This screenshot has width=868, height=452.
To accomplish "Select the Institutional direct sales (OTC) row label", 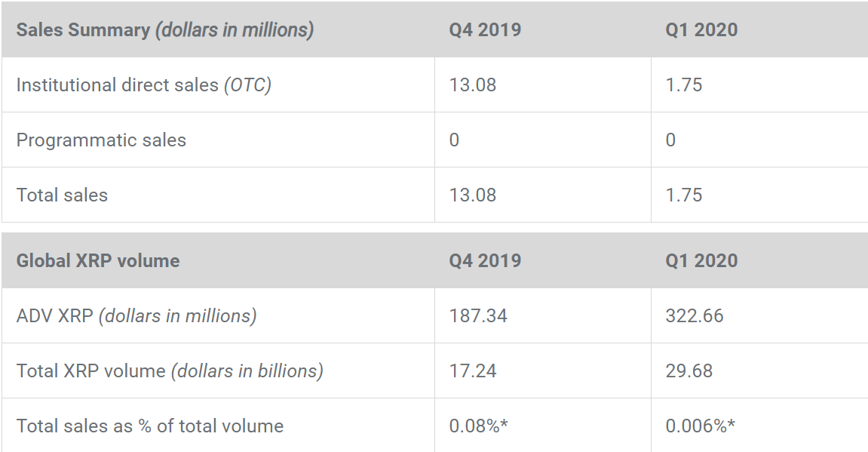I will [x=143, y=85].
